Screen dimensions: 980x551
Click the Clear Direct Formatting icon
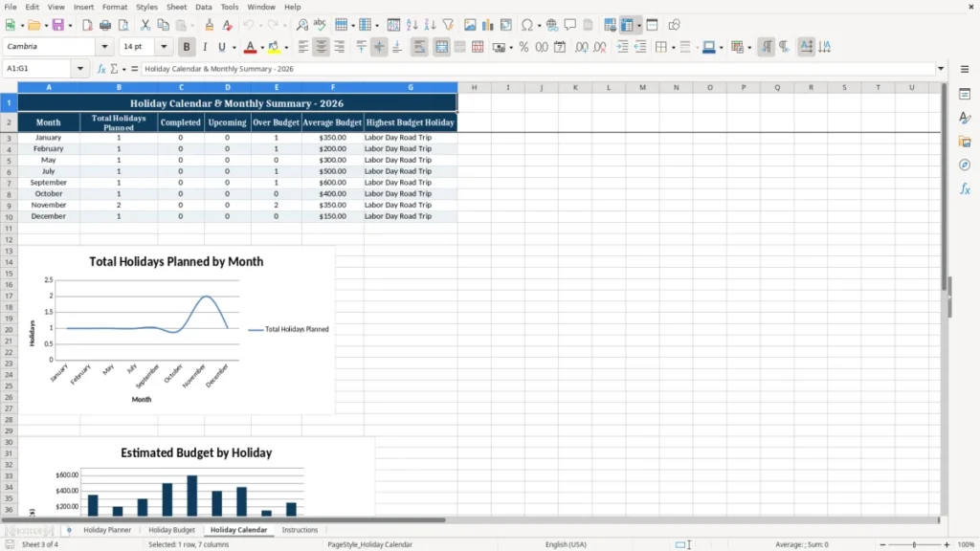(x=228, y=25)
